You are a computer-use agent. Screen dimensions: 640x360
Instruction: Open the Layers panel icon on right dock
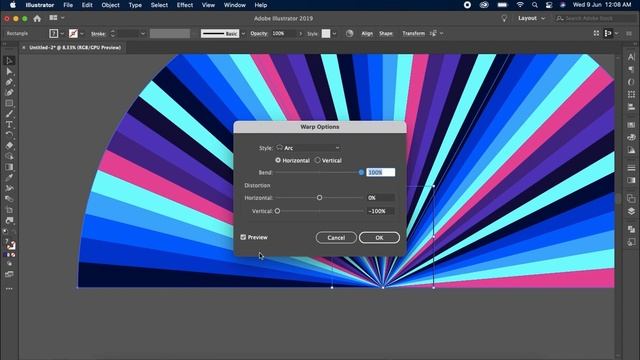coord(631,211)
